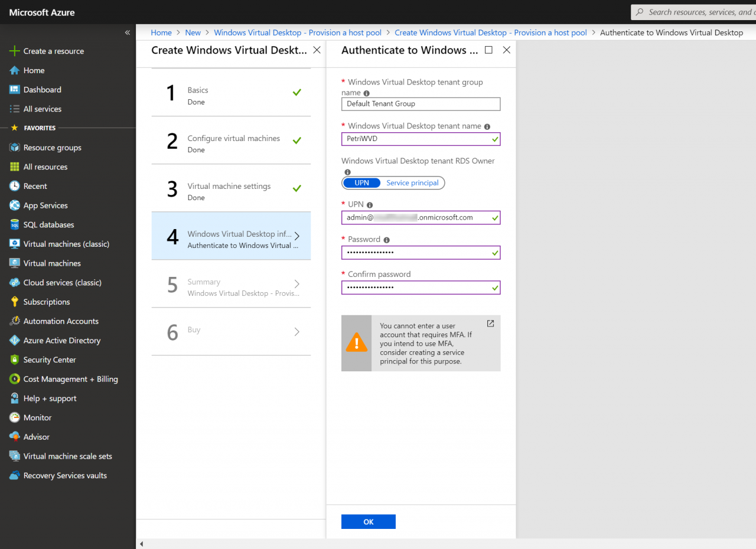This screenshot has width=756, height=549.
Task: Click the Monitor gauge icon
Action: point(14,417)
